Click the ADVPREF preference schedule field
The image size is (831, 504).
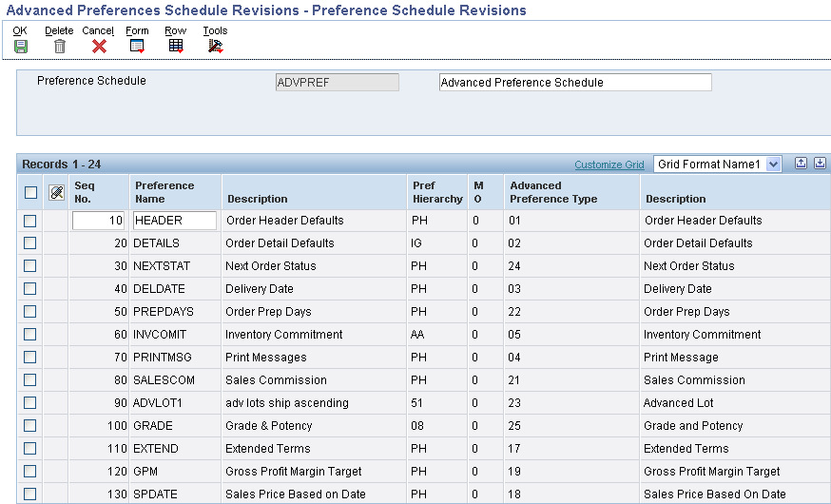coord(338,82)
